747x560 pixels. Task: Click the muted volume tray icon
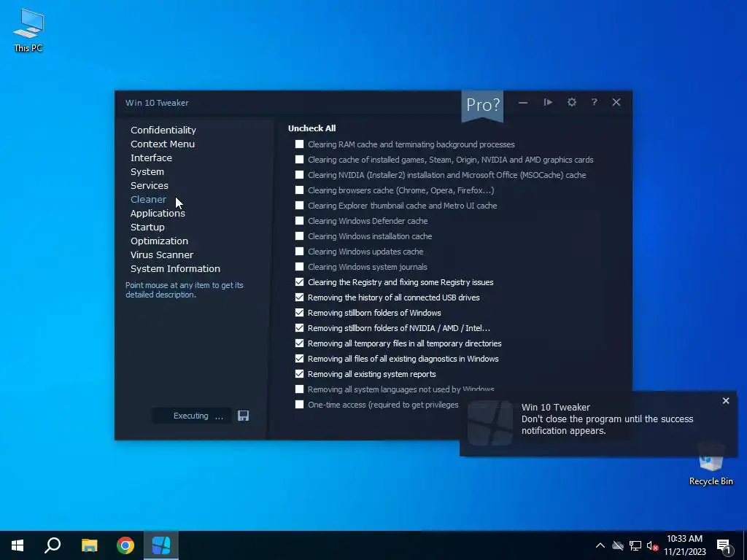652,545
